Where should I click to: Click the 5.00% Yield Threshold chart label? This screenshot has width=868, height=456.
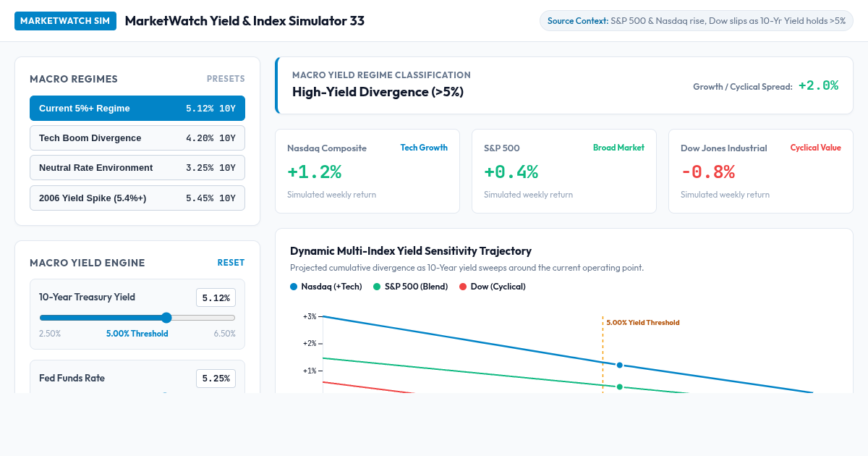coord(643,323)
